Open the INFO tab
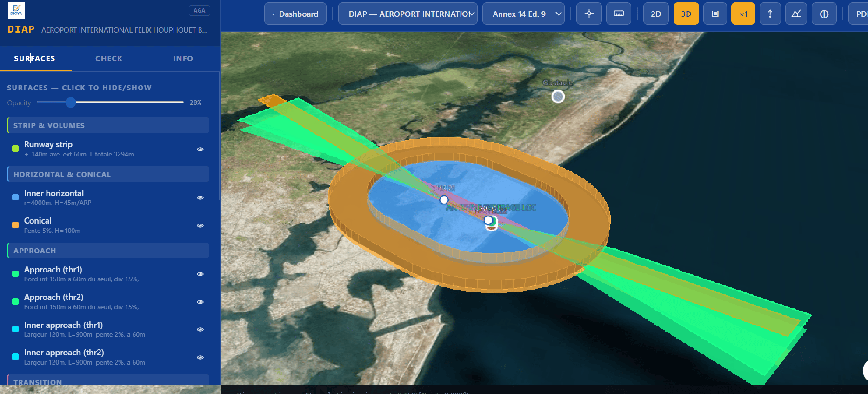868x394 pixels. (x=183, y=58)
